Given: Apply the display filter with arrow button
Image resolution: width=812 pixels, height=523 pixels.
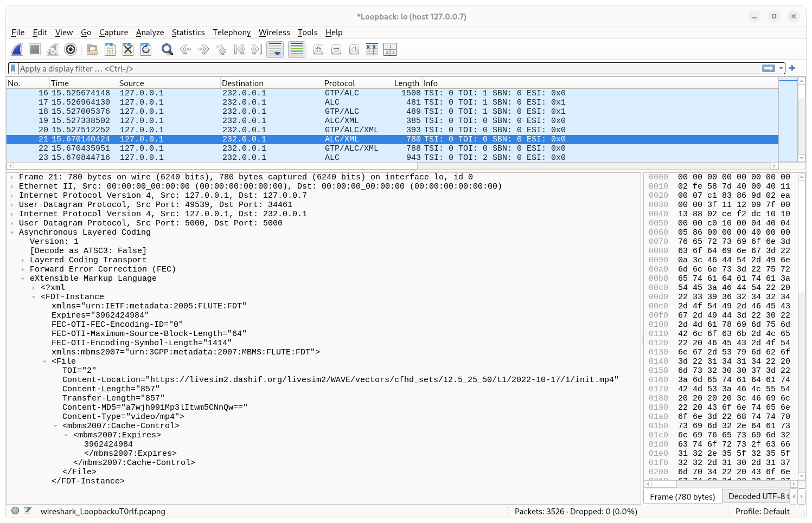Looking at the screenshot, I should 769,68.
